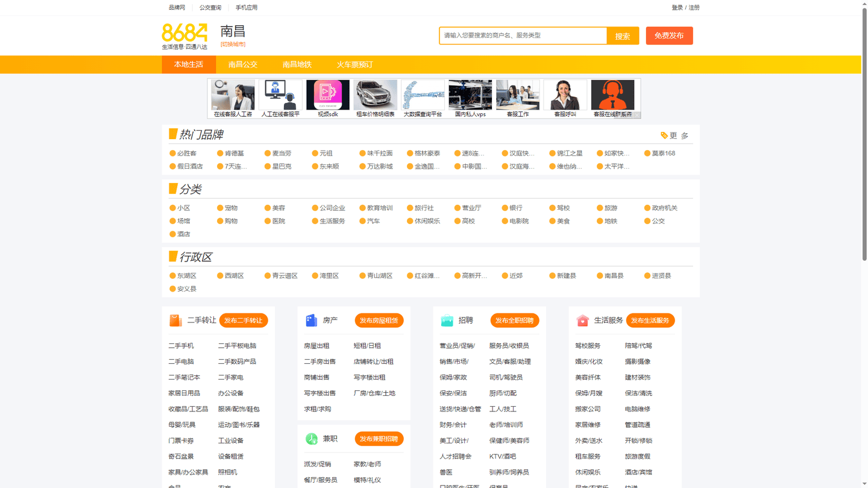The width and height of the screenshot is (868, 488).
Task: Open the 酒店 category link
Action: pos(184,234)
